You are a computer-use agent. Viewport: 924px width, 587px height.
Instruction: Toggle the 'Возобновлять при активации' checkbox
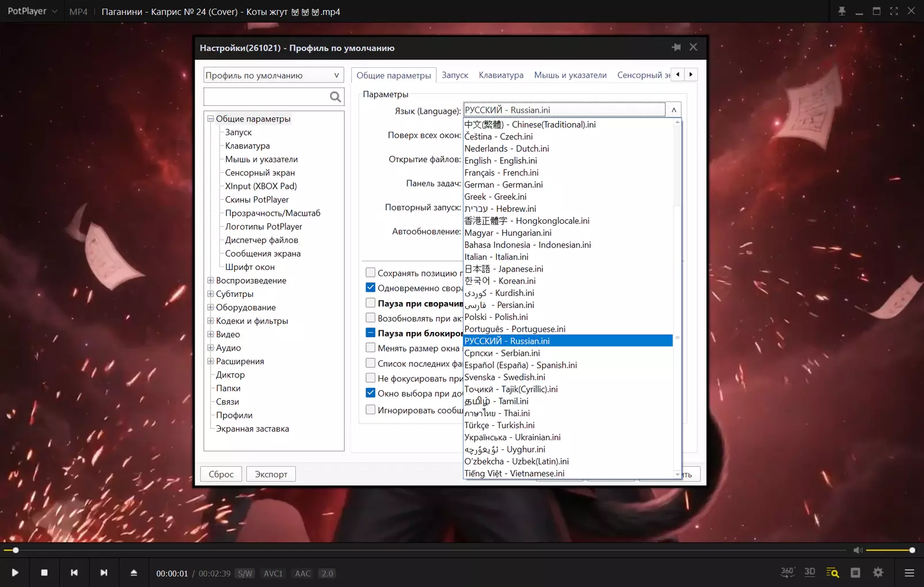tap(371, 318)
